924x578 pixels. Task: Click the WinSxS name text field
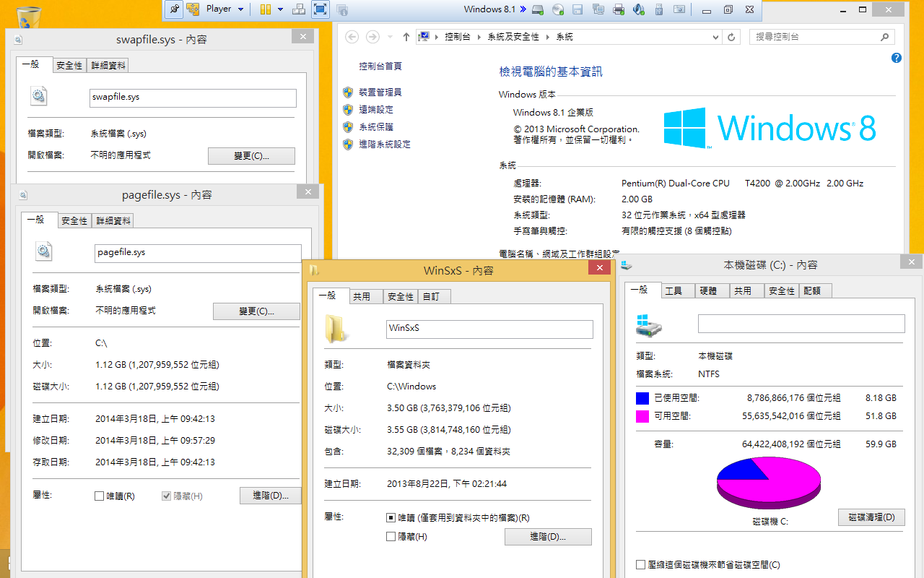point(490,329)
